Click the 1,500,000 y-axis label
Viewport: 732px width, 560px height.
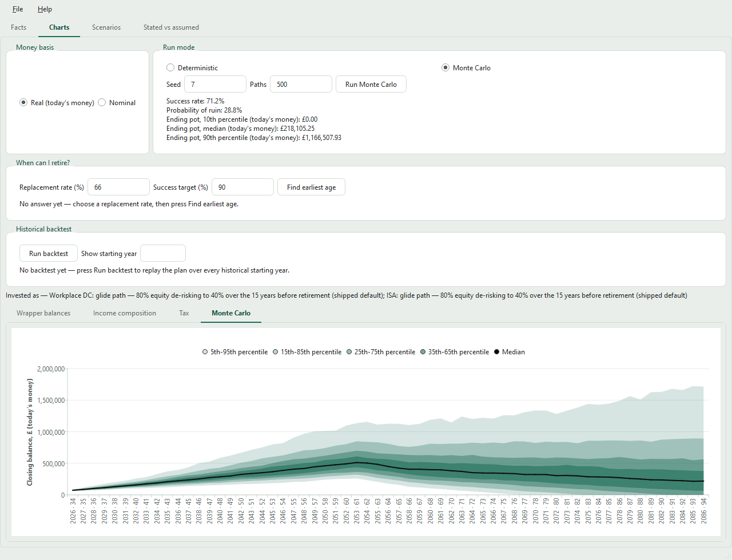pyautogui.click(x=51, y=401)
